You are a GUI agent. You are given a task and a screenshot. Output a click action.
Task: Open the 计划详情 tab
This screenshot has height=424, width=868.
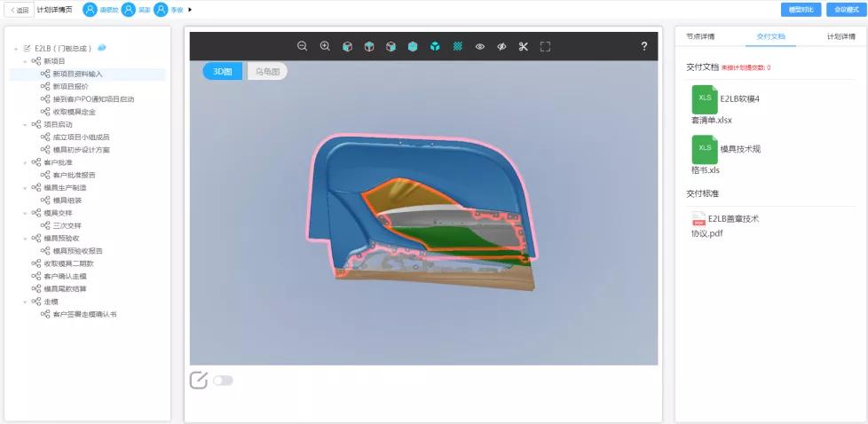pos(841,36)
